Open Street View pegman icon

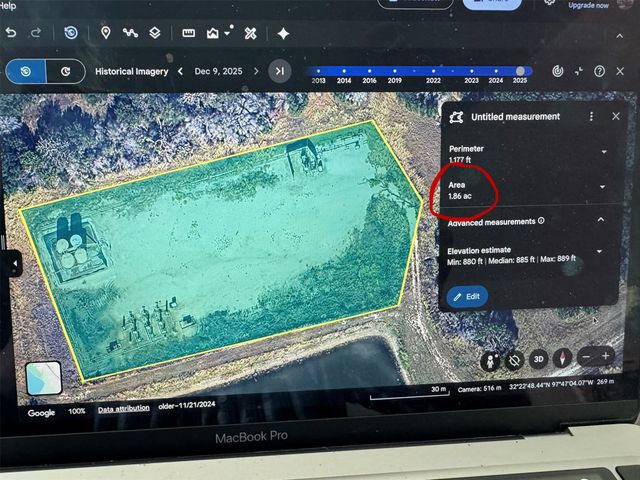tap(490, 361)
